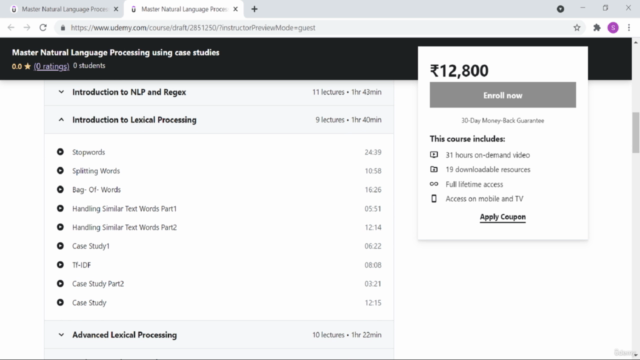Open Handling Similar Text Words Part1 lecture
Image resolution: width=640 pixels, height=360 pixels.
pyautogui.click(x=124, y=209)
